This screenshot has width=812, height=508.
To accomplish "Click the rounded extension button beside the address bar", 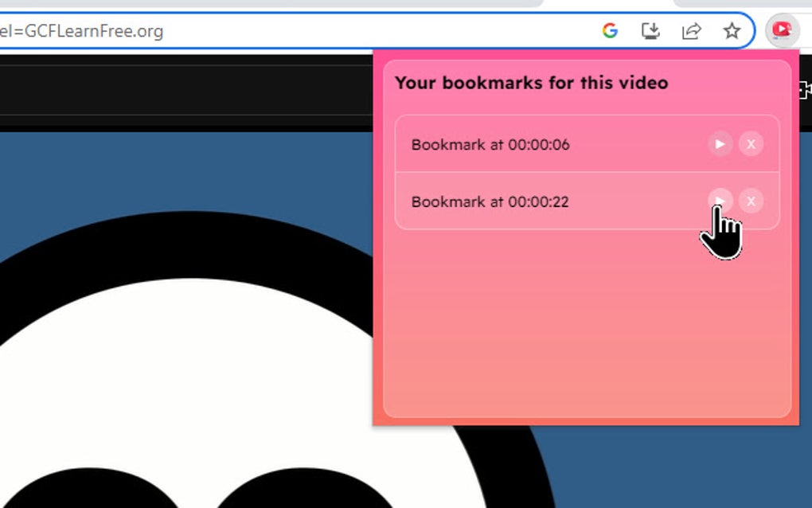I will 781,30.
